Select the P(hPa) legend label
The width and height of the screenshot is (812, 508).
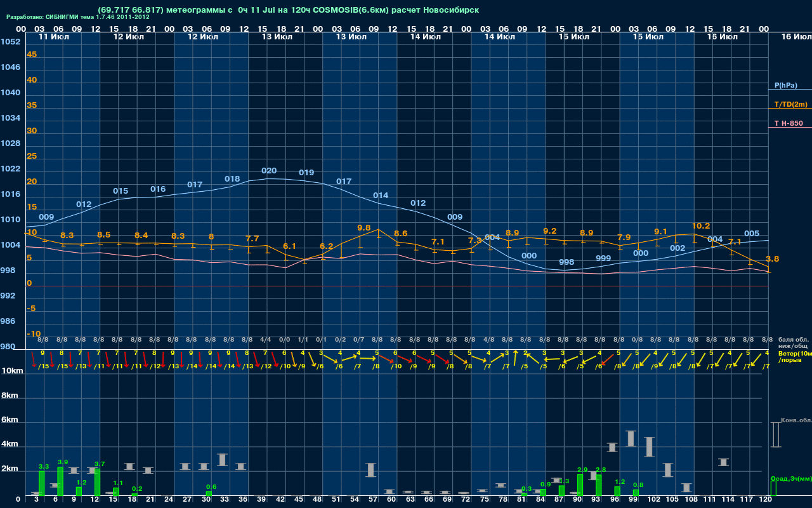click(x=785, y=85)
